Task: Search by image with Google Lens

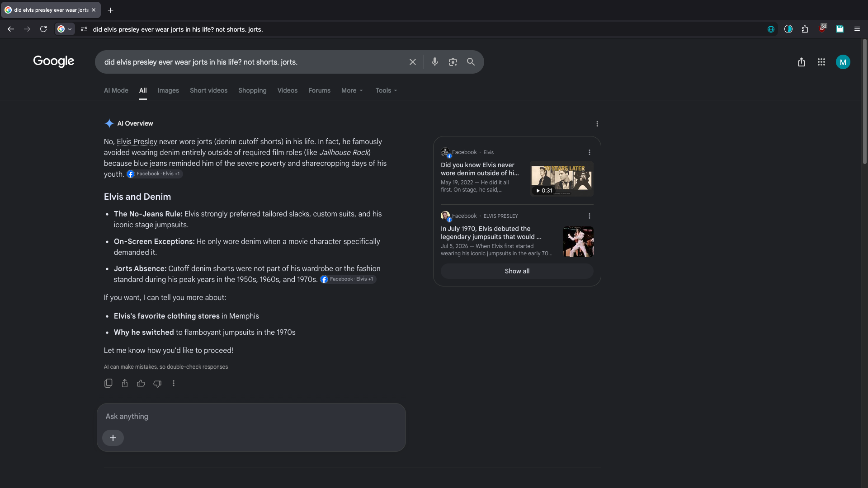Action: point(453,62)
